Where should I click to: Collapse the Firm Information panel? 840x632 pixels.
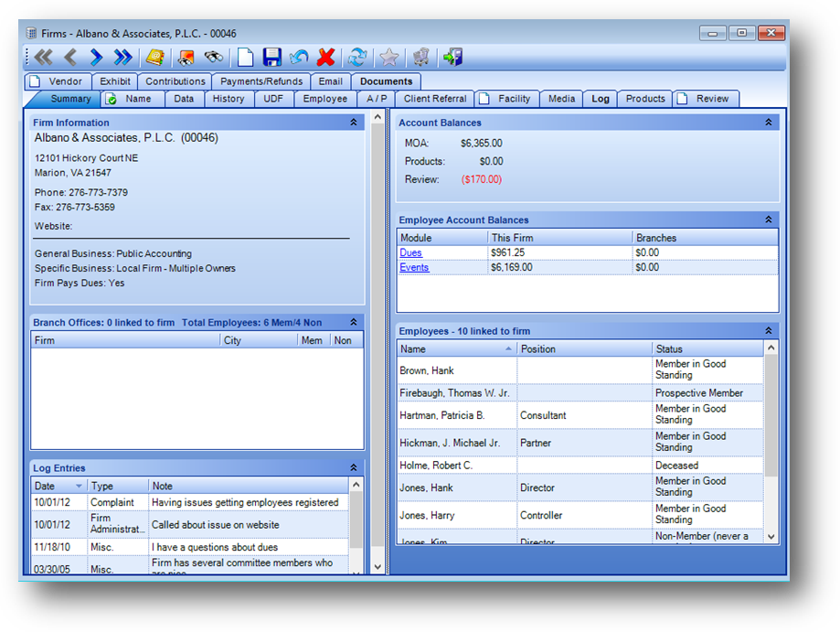tap(354, 123)
